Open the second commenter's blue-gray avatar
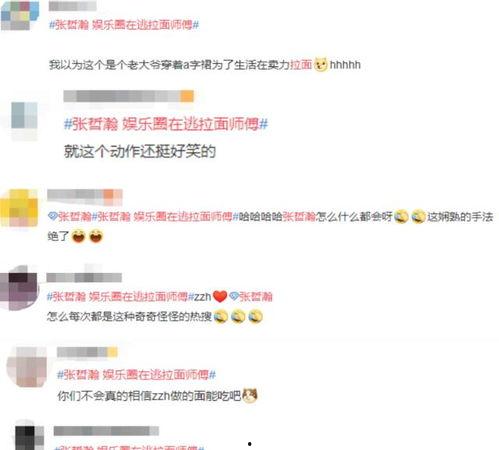499x450 pixels. [x=24, y=116]
